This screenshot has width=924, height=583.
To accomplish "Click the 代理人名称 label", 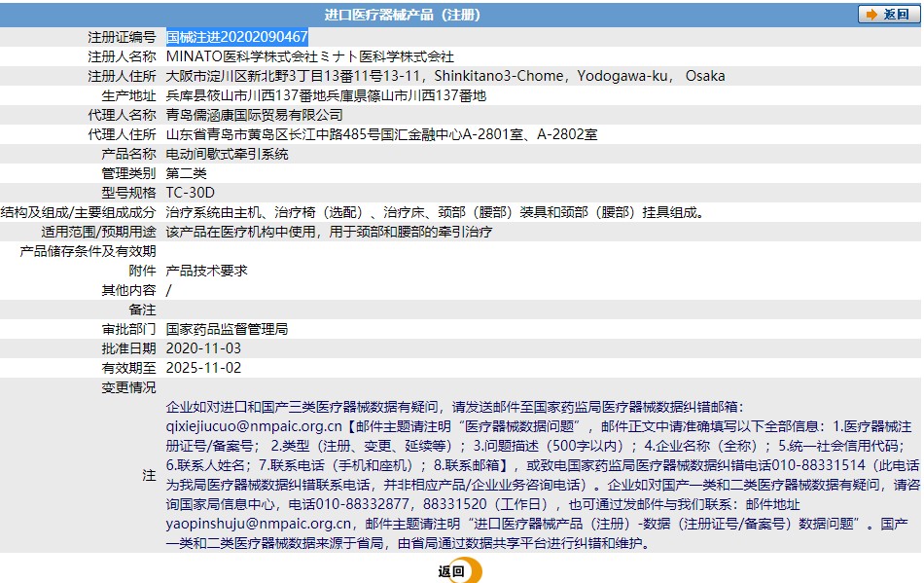I will click(122, 115).
